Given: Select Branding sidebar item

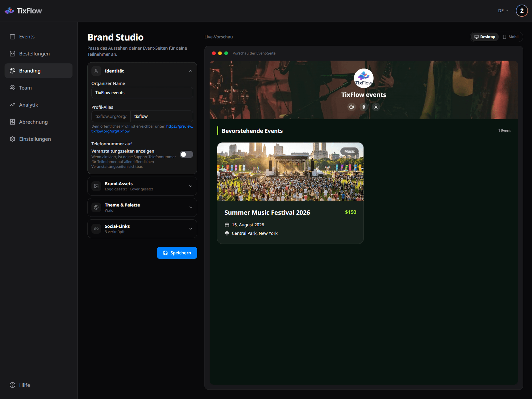Looking at the screenshot, I should pos(39,71).
